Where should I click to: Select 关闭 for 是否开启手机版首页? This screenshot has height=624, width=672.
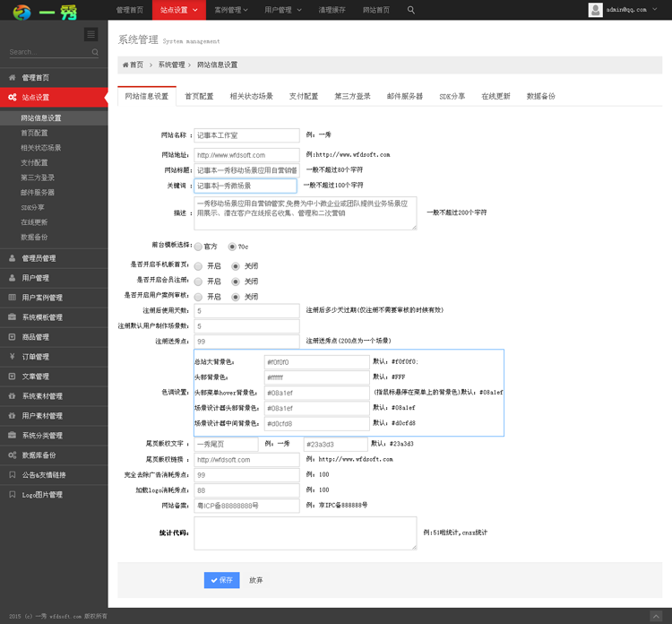[236, 266]
